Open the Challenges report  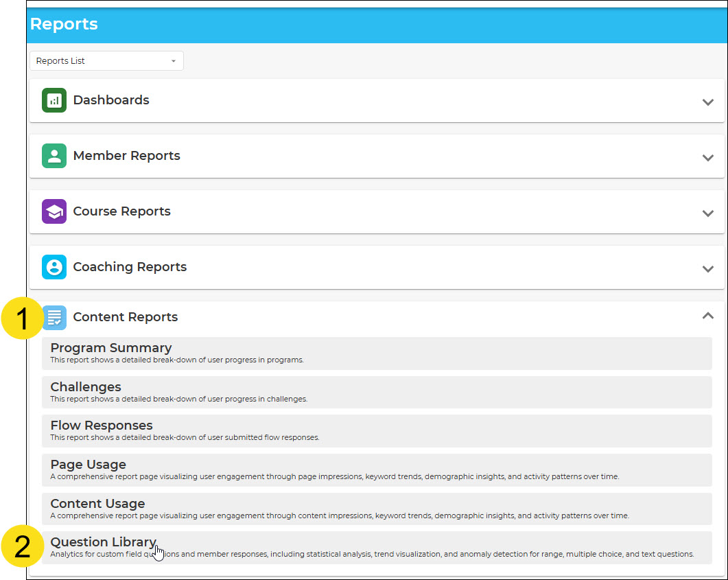pyautogui.click(x=377, y=393)
